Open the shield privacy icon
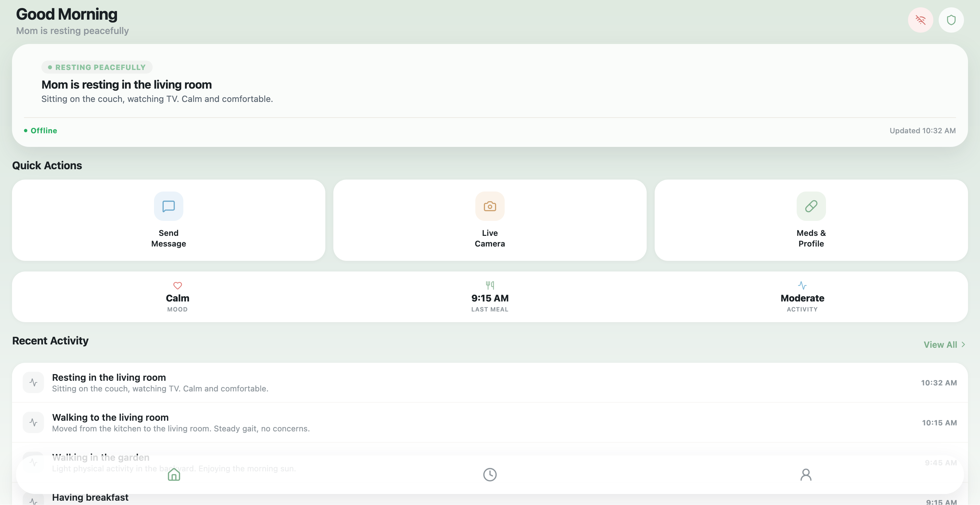Image resolution: width=980 pixels, height=505 pixels. [951, 20]
